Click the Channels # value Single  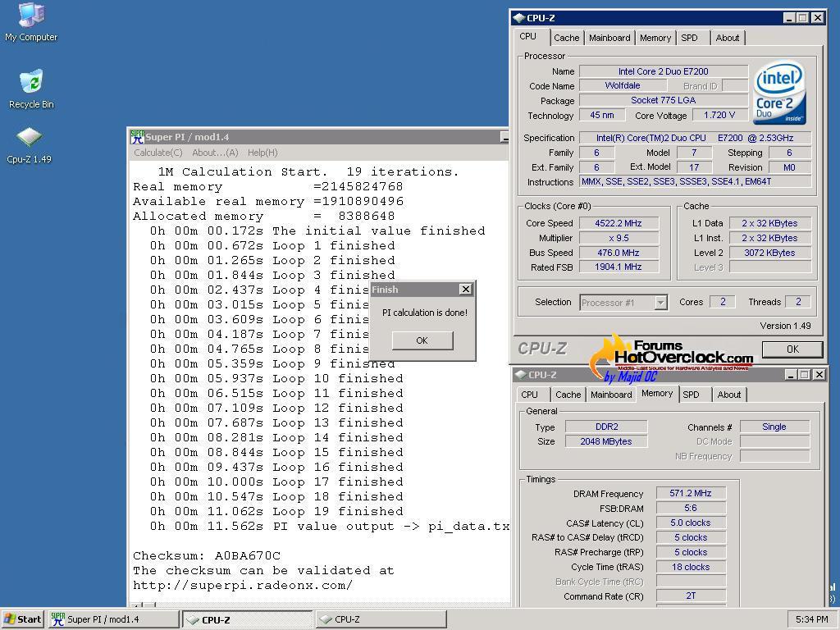[774, 427]
